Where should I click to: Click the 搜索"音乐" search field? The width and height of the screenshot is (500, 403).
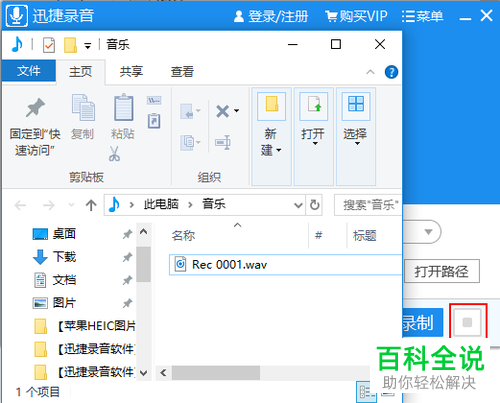[368, 205]
